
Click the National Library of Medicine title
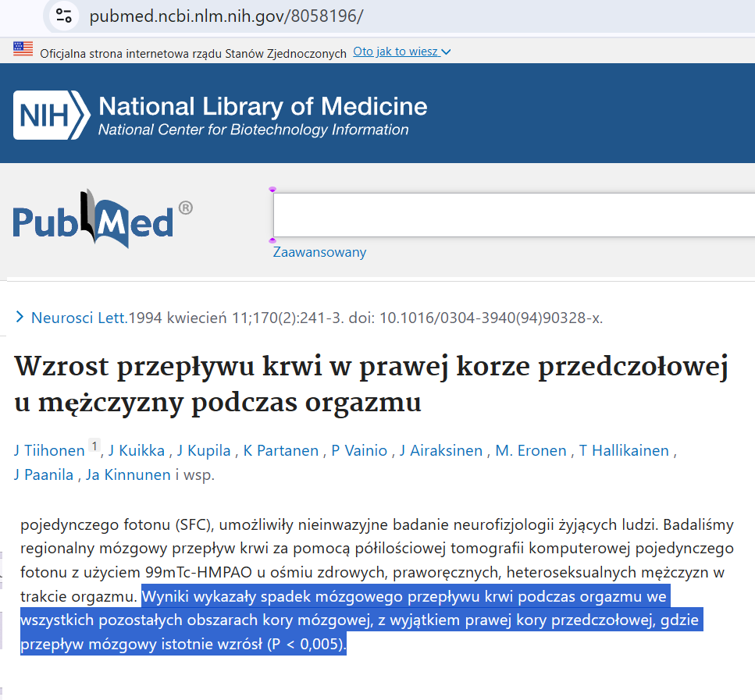point(263,106)
